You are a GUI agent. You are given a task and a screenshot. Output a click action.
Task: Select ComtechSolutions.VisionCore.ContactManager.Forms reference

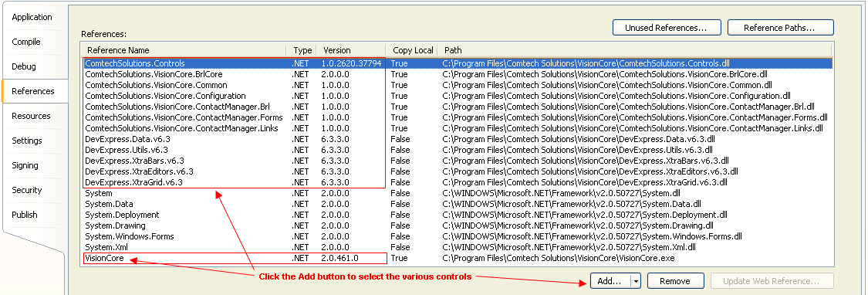click(458, 117)
